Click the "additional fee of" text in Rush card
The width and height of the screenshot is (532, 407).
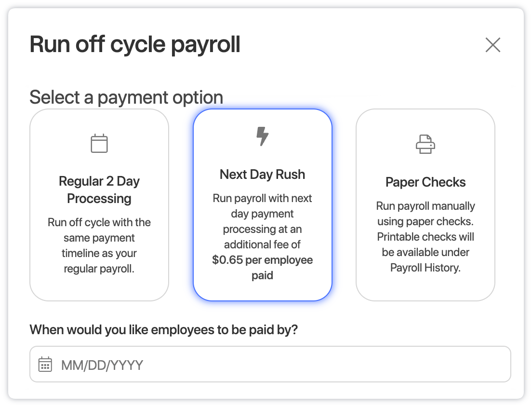coord(262,245)
